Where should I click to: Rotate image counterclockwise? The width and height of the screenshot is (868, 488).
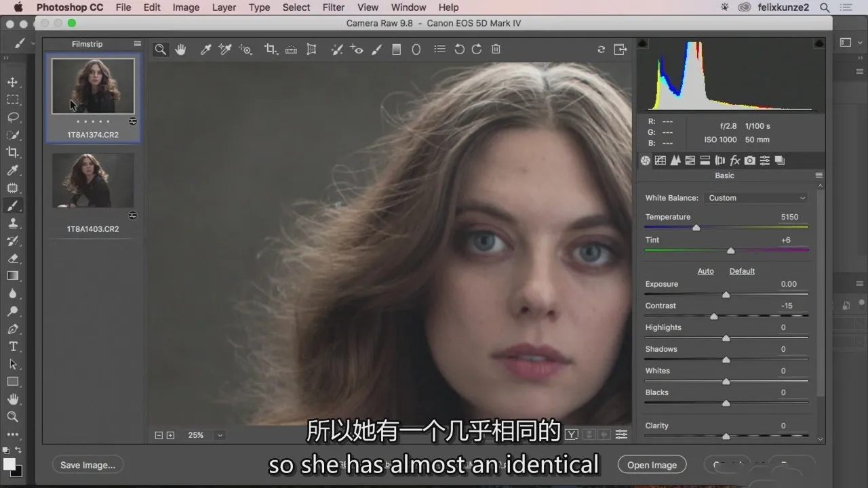pyautogui.click(x=459, y=49)
